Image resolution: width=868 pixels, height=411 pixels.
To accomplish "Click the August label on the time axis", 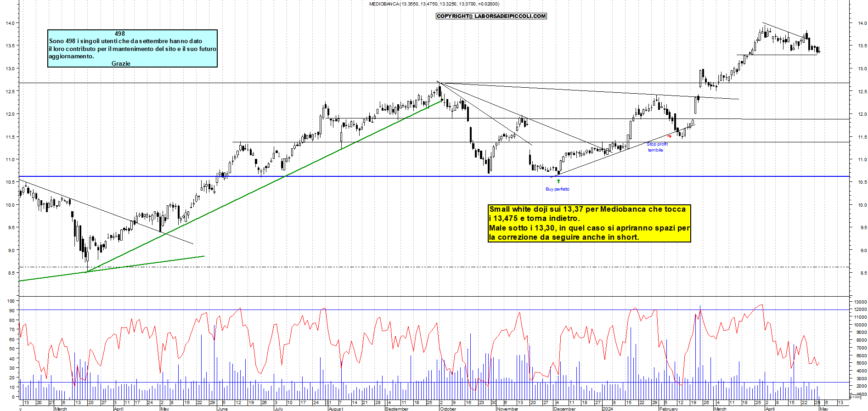I will (336, 409).
